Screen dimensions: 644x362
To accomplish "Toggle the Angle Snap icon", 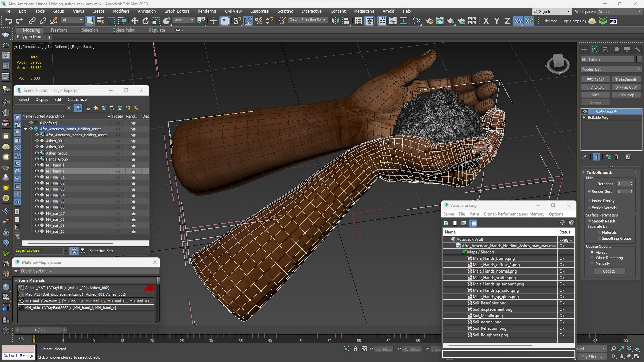I will 248,21.
